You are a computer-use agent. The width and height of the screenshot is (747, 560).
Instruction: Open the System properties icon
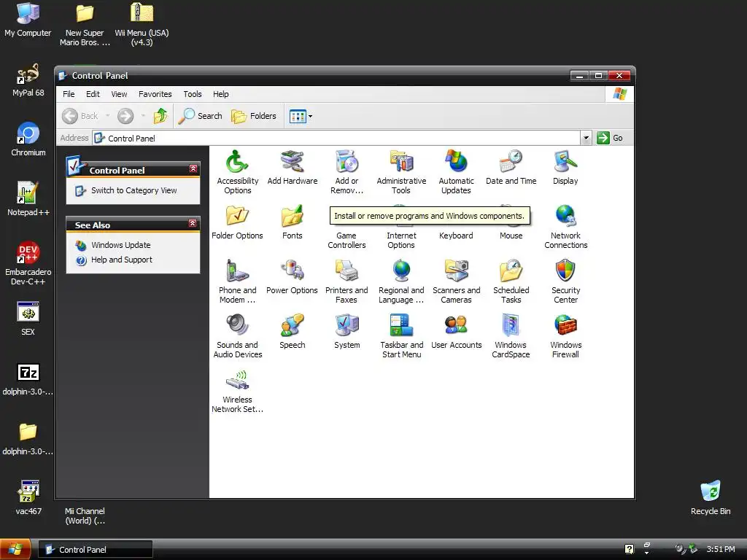coord(347,326)
